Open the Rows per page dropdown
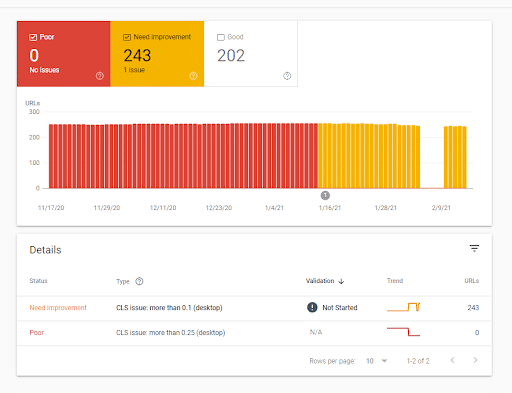 (377, 361)
